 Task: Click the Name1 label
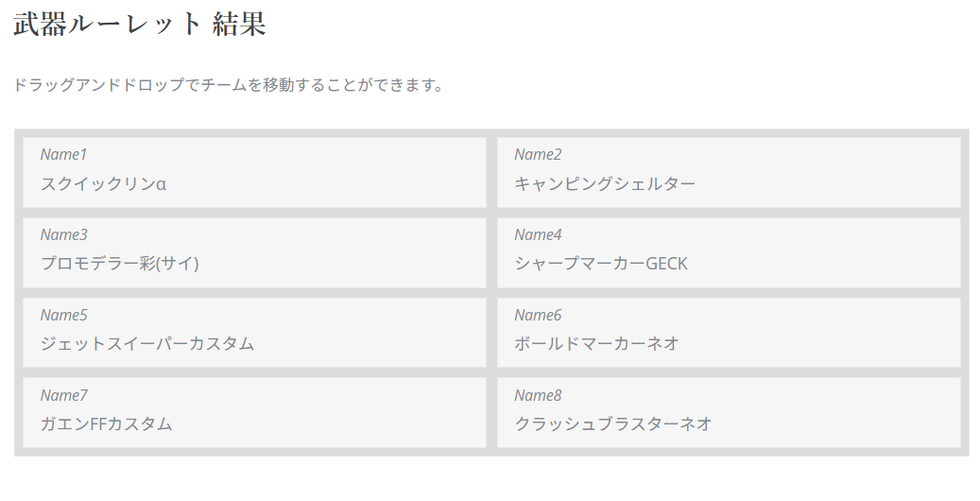63,154
